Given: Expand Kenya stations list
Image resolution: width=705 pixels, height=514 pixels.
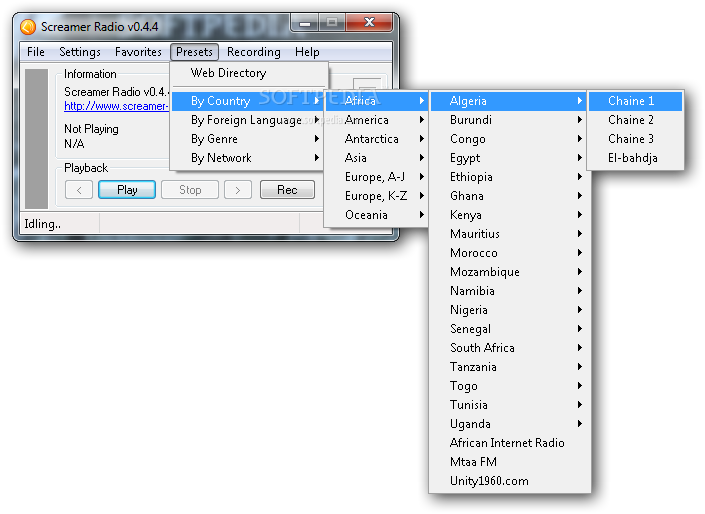Looking at the screenshot, I should click(x=509, y=215).
